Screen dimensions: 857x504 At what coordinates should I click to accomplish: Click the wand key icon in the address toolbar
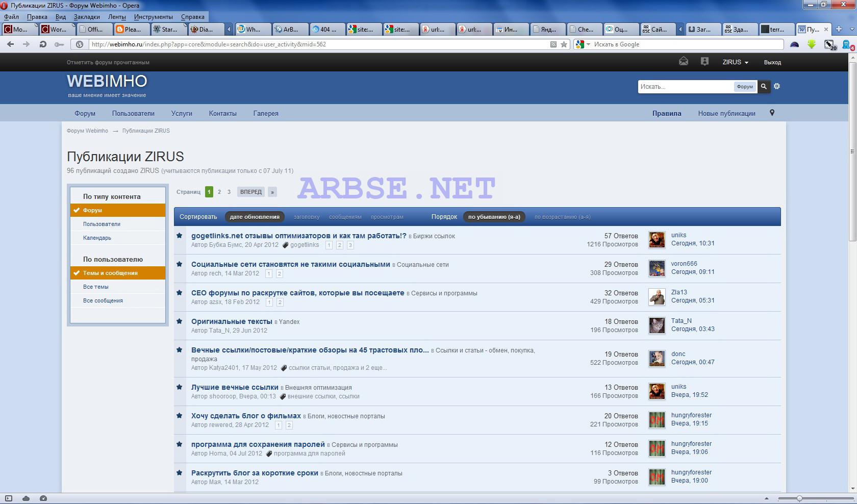click(59, 44)
